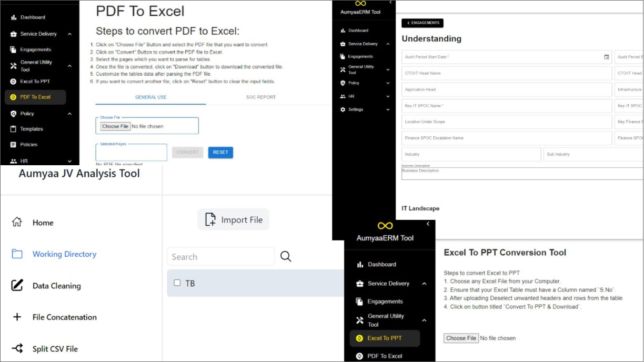Click the Home house icon
The width and height of the screenshot is (644, 362).
tap(17, 222)
